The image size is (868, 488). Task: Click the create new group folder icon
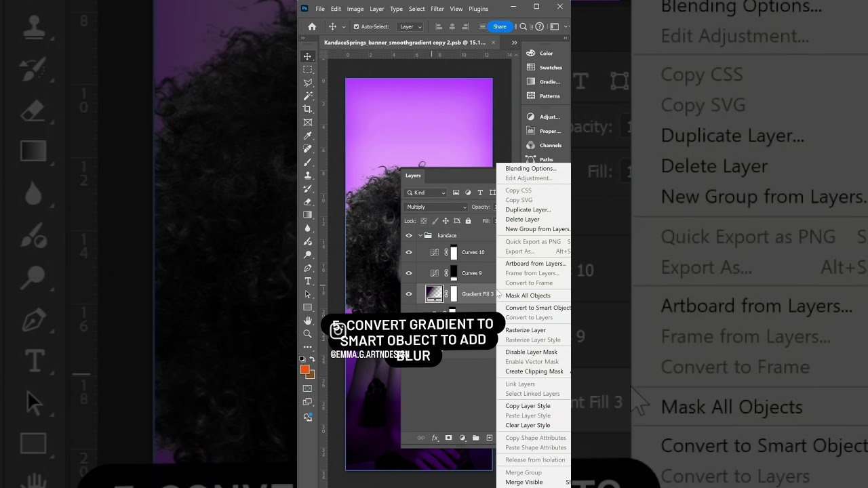(x=475, y=438)
